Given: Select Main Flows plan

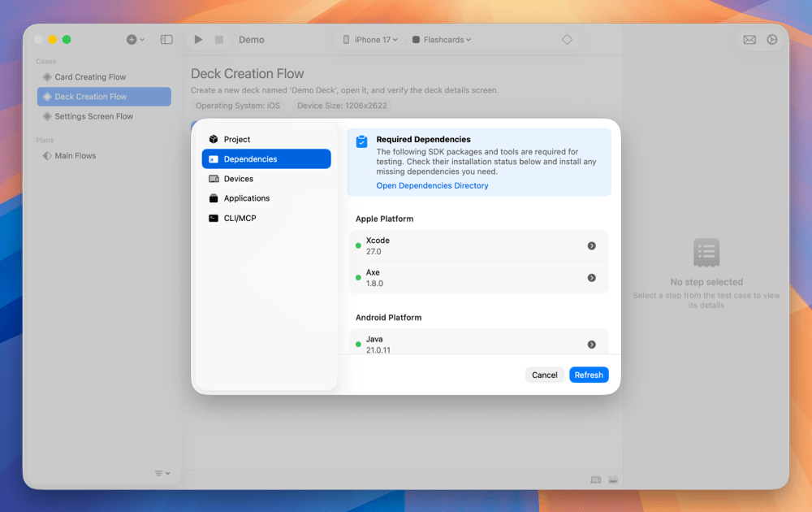Looking at the screenshot, I should [x=104, y=155].
